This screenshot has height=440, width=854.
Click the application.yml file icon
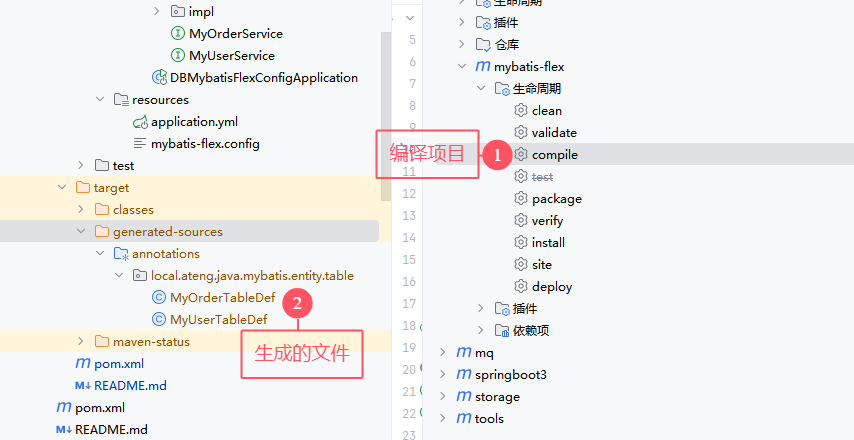click(140, 122)
